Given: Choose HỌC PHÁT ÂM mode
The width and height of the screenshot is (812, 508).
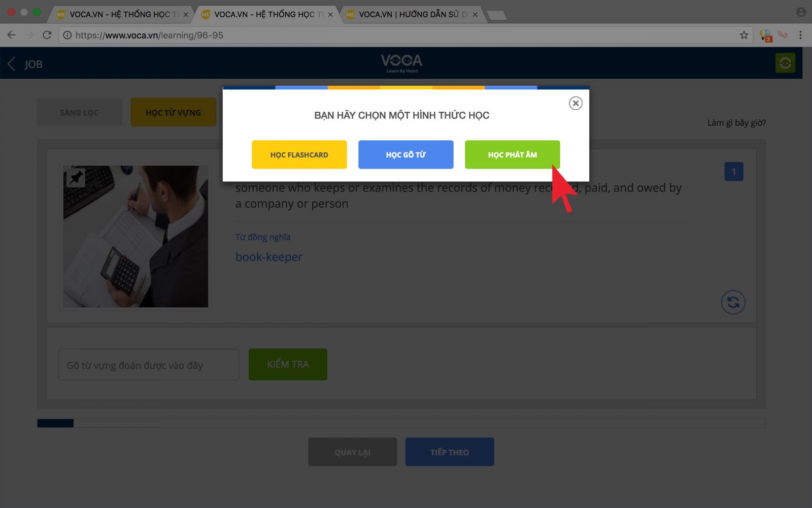Looking at the screenshot, I should [x=513, y=154].
